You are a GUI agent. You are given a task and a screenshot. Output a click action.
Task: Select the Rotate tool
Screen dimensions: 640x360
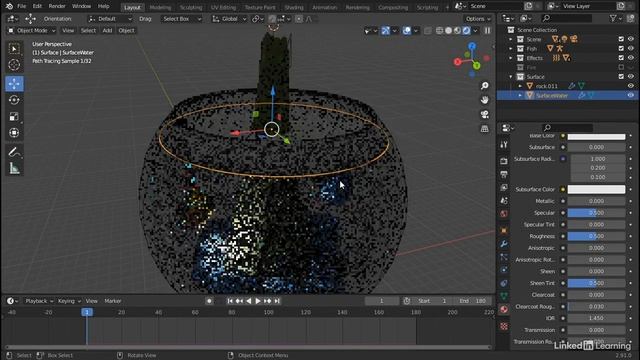14,100
